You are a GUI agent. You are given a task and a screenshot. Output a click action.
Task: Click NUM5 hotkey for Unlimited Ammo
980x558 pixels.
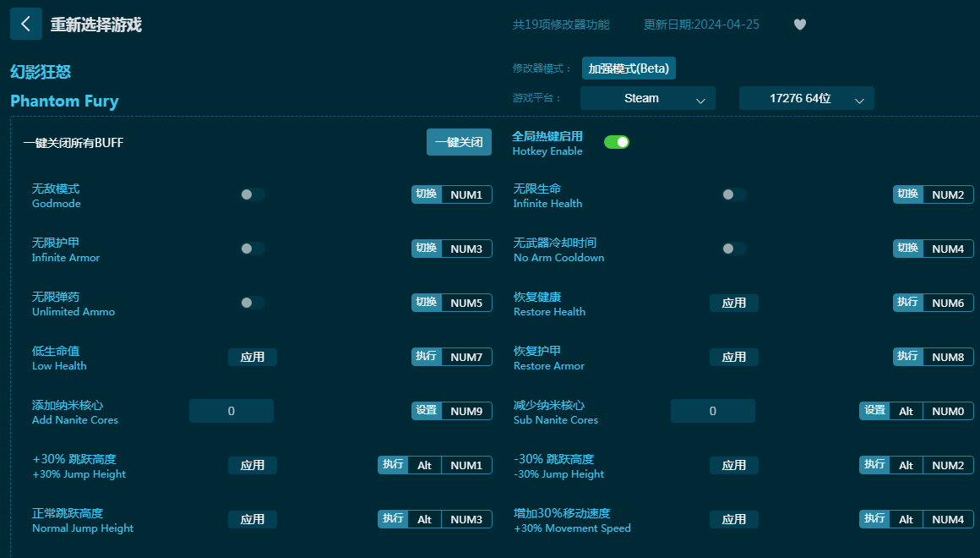(466, 303)
